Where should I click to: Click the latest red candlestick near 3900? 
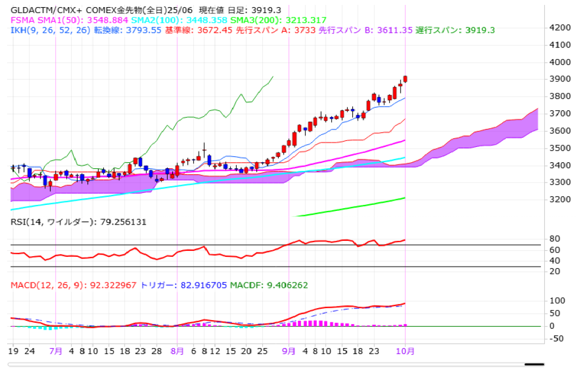(x=405, y=79)
